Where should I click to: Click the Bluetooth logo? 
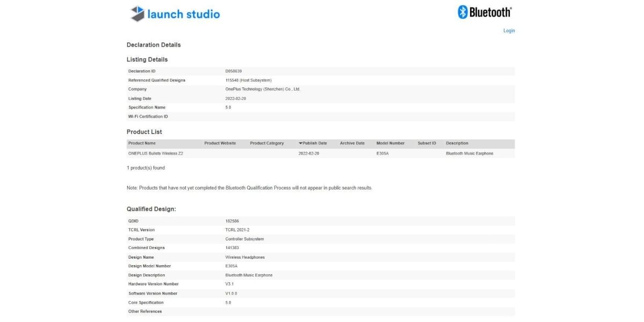[485, 12]
